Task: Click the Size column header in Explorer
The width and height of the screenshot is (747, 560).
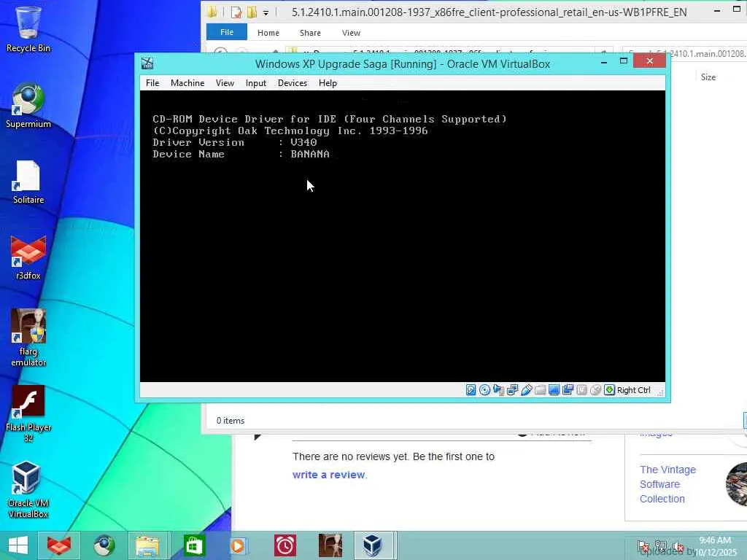Action: (708, 77)
